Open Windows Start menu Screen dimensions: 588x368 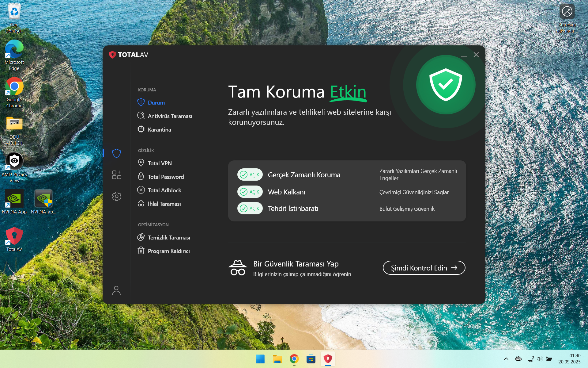point(260,359)
